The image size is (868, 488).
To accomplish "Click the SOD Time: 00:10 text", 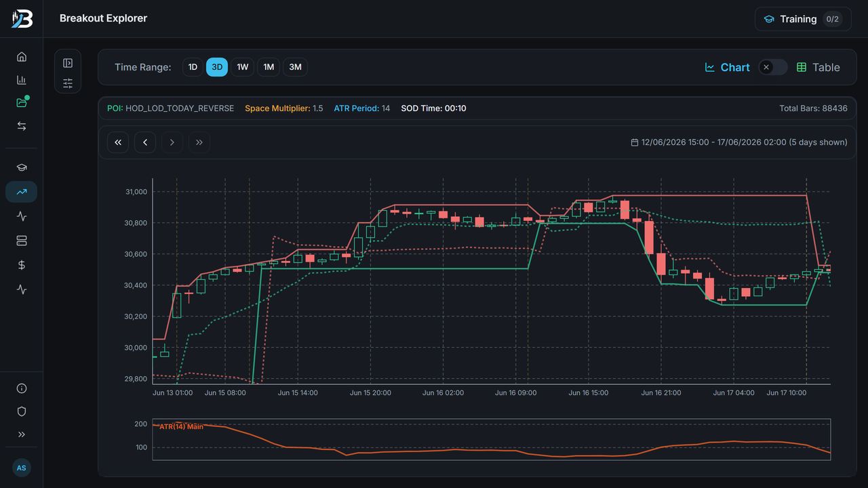I will pos(433,108).
